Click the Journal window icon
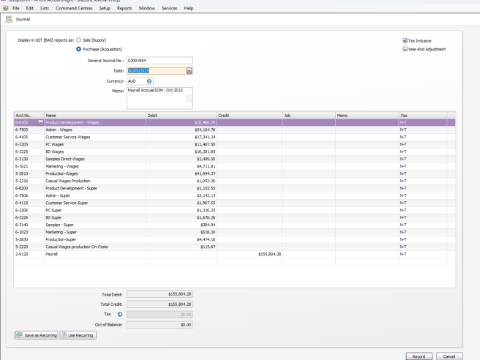 click(x=9, y=19)
